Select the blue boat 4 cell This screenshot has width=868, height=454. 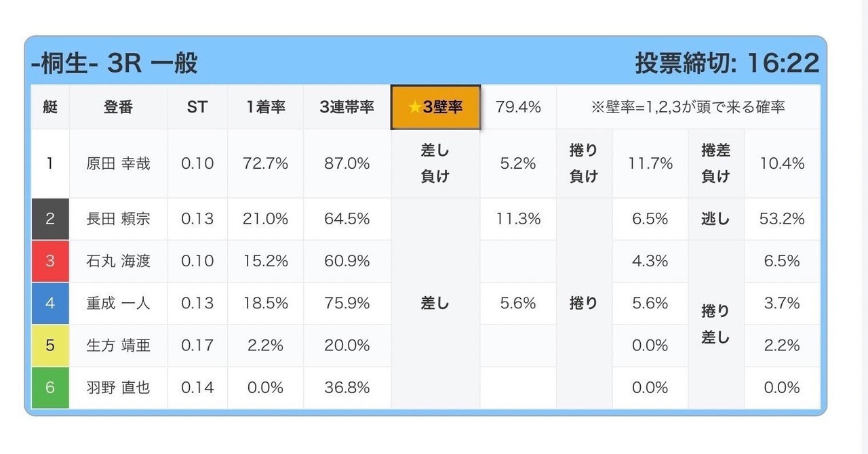tap(50, 303)
